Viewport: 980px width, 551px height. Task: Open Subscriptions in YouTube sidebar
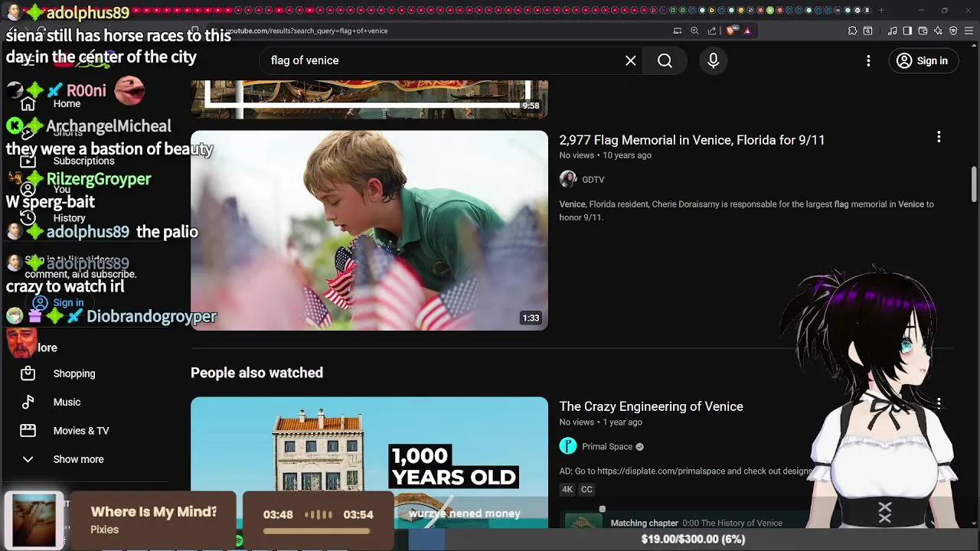click(69, 161)
